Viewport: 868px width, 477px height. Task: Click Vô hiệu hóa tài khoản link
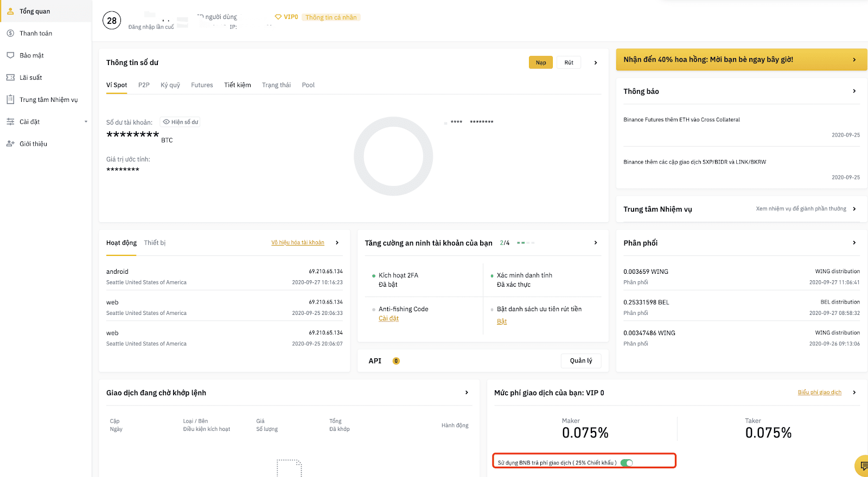(x=298, y=242)
